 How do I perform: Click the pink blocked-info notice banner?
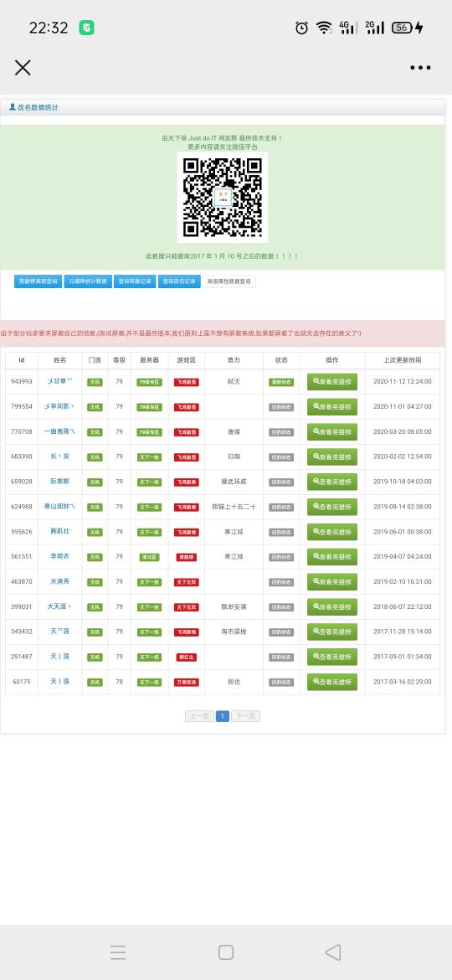coord(223,333)
